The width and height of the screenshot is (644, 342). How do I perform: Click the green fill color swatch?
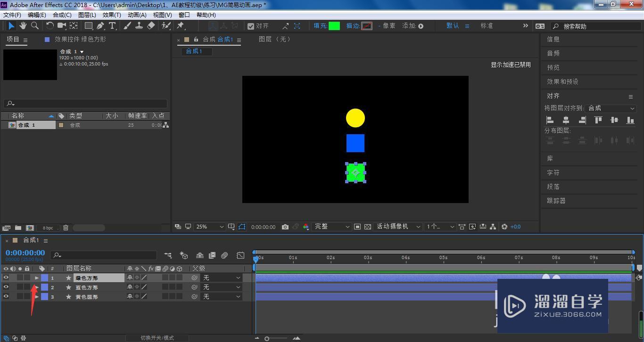click(x=334, y=26)
